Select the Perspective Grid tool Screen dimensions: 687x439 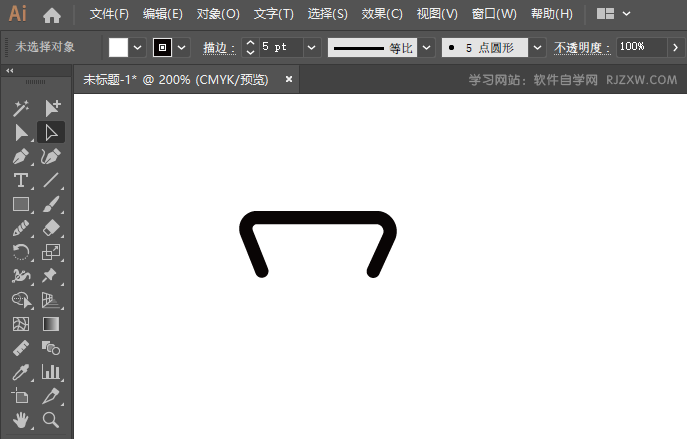51,301
